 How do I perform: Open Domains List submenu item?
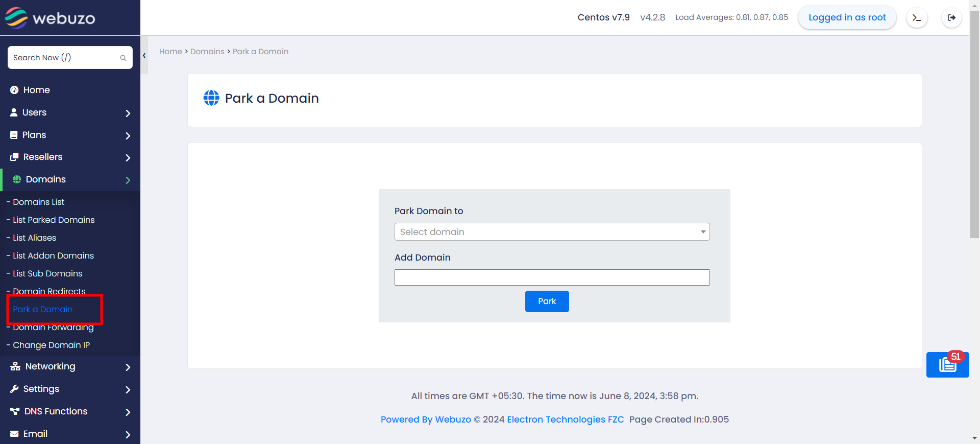pos(39,202)
